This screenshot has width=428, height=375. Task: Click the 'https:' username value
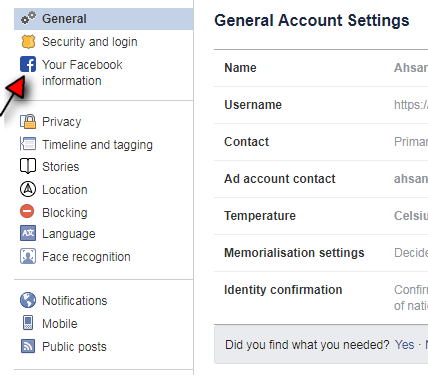coord(411,105)
